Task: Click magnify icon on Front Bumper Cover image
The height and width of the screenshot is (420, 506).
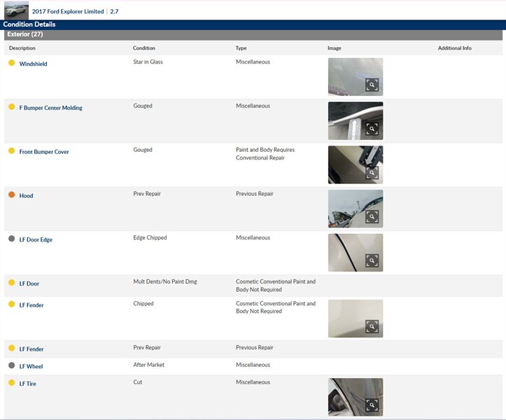Action: pos(372,173)
